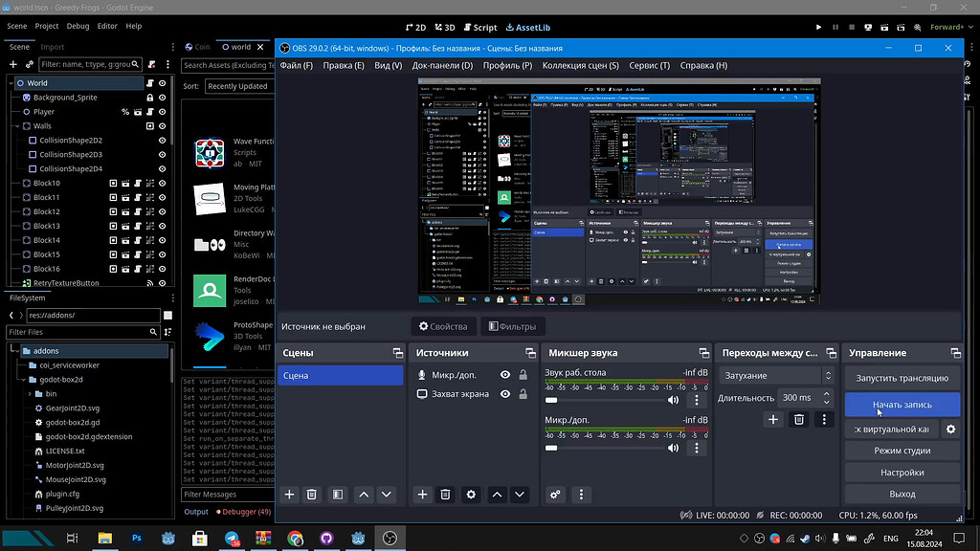Undock the Управление panel icon
The height and width of the screenshot is (551, 980).
pos(956,353)
